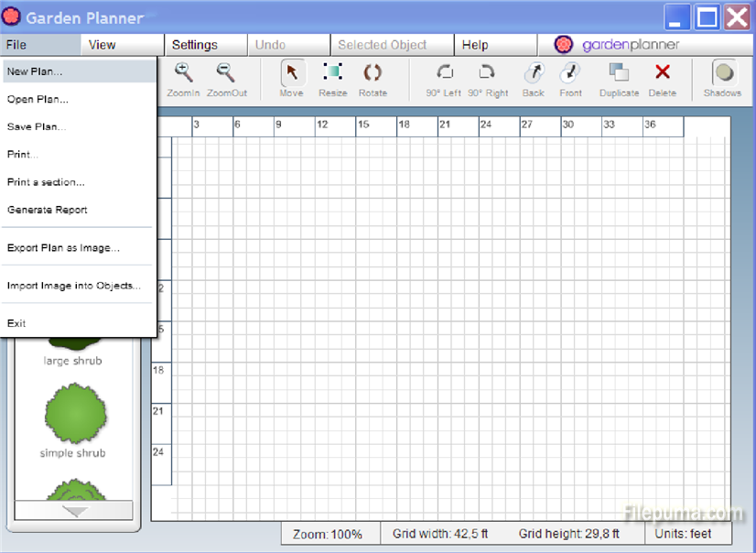Rotate object 90° Right
Image resolution: width=756 pixels, height=553 pixels.
(488, 74)
